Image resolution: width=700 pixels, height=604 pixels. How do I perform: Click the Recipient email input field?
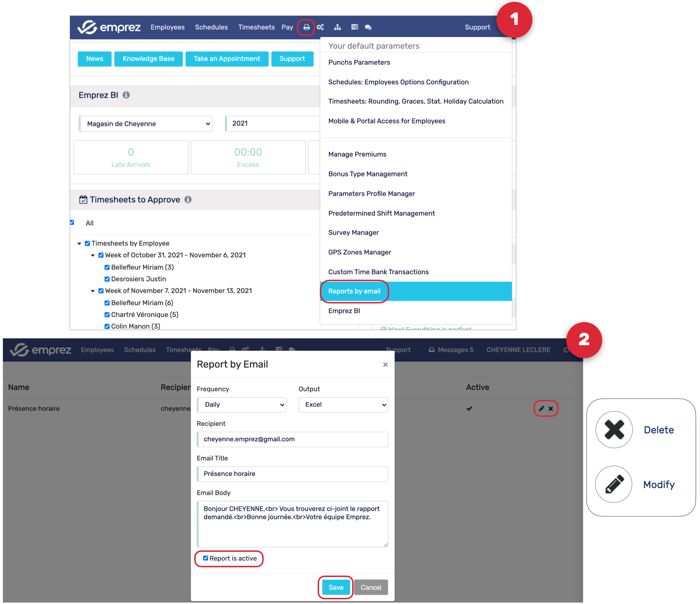click(x=292, y=439)
